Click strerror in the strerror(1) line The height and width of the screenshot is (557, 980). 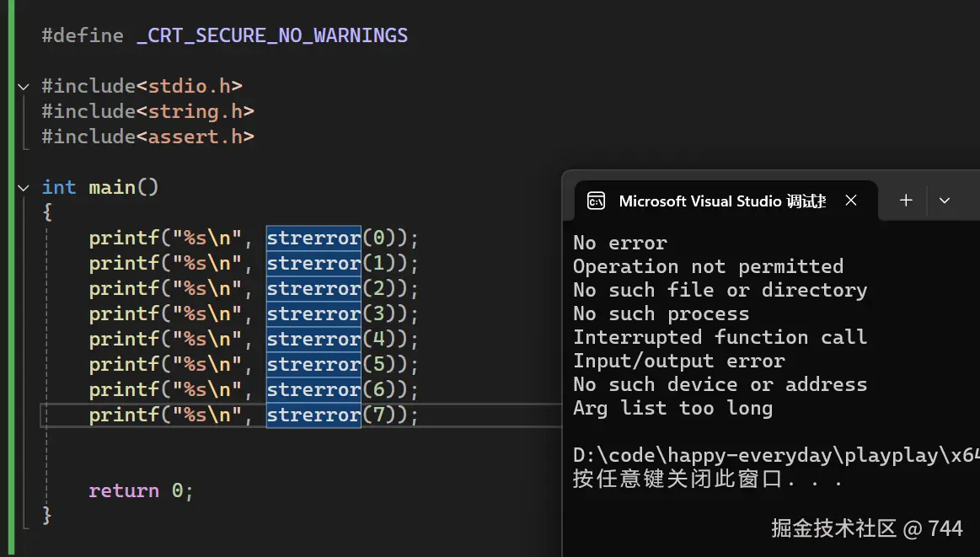[x=313, y=263]
